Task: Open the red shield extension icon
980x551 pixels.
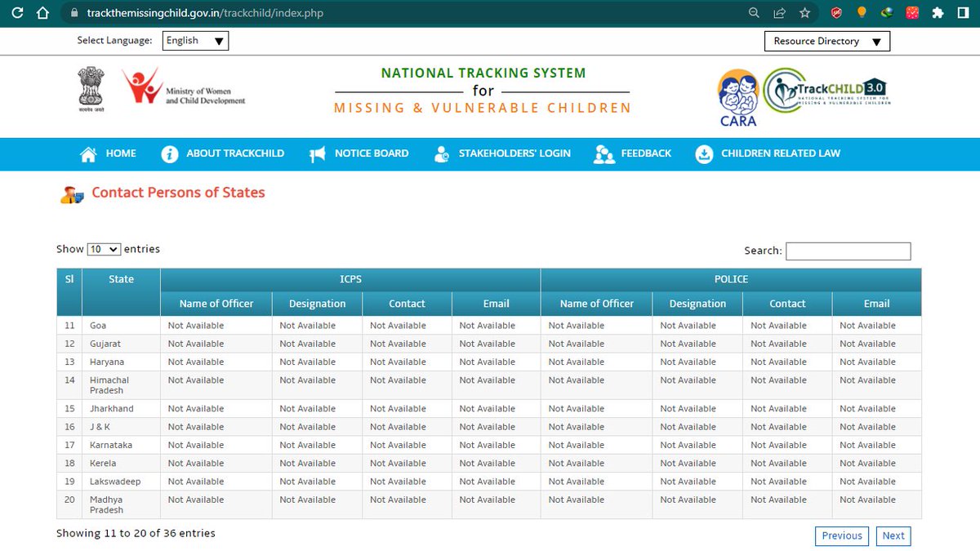Action: 836,13
